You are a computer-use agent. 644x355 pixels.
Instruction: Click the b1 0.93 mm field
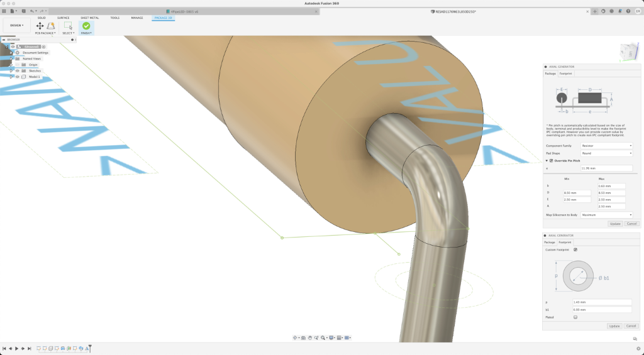[602, 310]
